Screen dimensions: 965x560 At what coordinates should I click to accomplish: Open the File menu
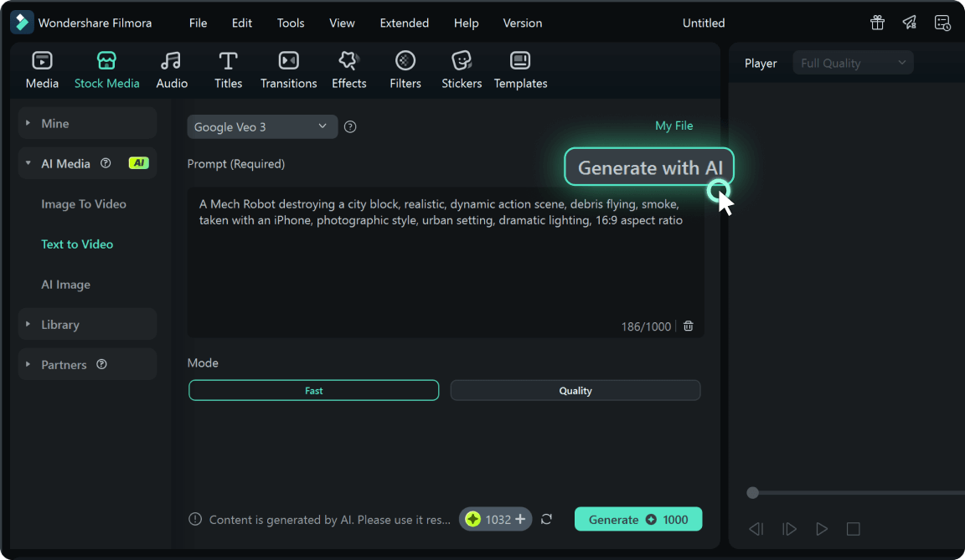pyautogui.click(x=199, y=23)
